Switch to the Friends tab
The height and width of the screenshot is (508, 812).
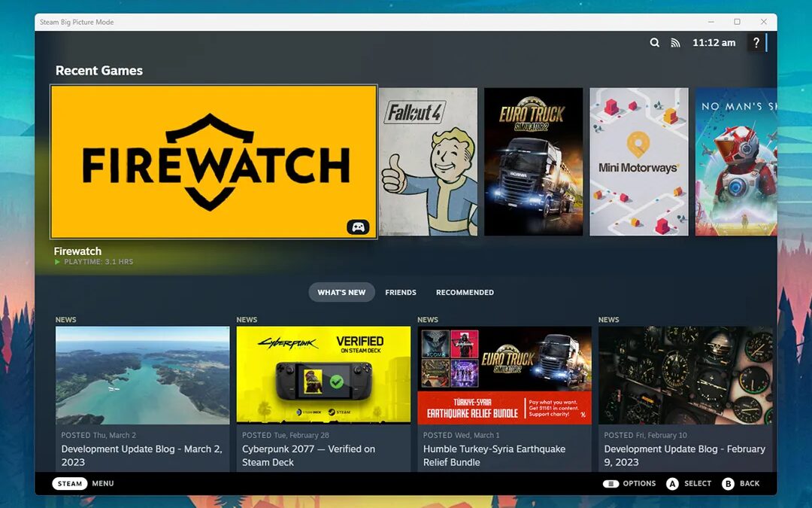[x=401, y=292]
